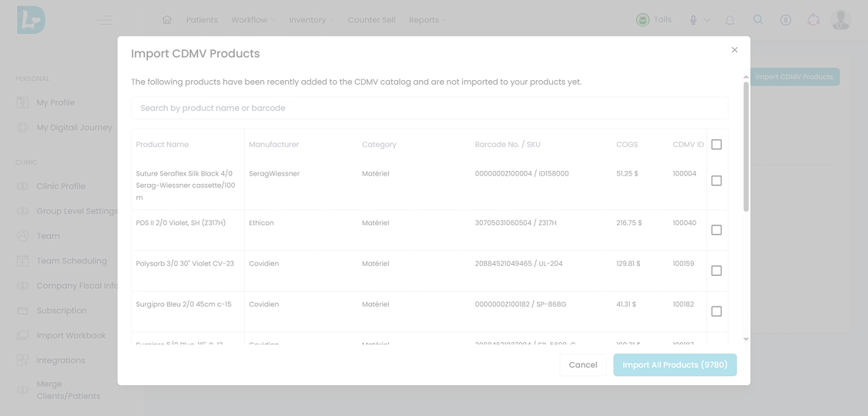
Task: Select the Polysorb 3/0 Violet CV-23 checkbox
Action: 716,271
